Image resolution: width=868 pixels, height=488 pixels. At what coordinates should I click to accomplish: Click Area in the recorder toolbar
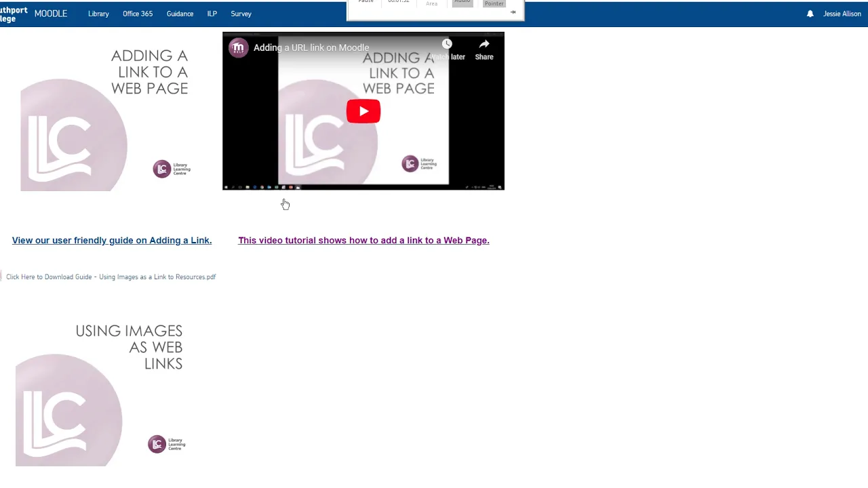coord(431,3)
